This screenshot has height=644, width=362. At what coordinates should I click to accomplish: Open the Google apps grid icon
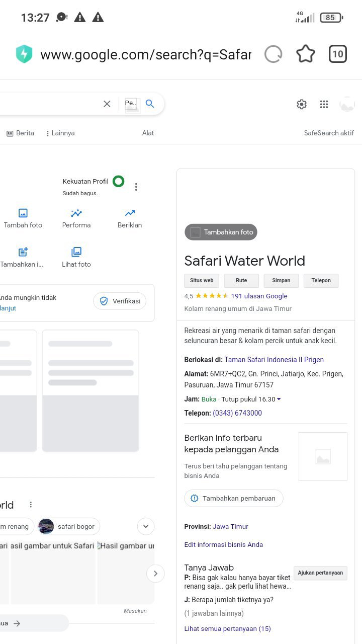324,104
